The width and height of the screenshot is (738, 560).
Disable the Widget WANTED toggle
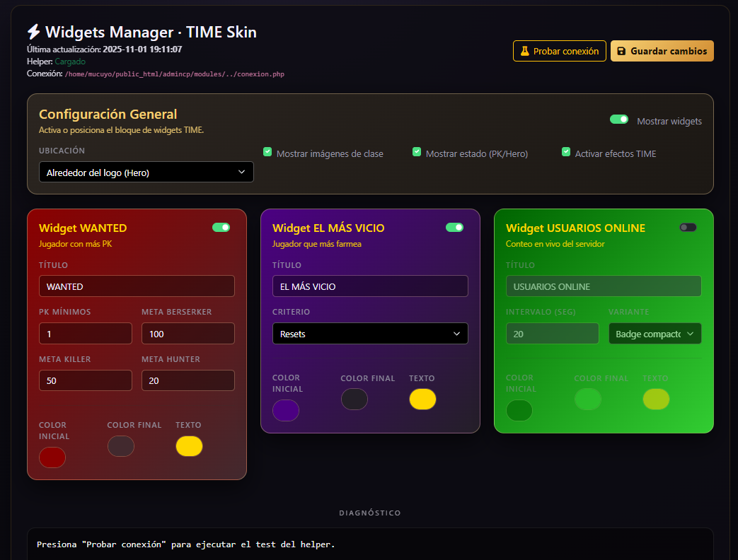[x=221, y=228]
